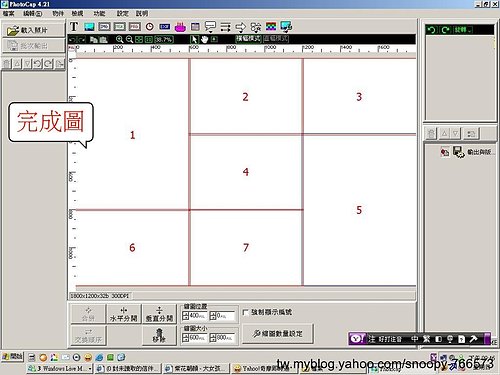Click the 400 position input field
The width and height of the screenshot is (500, 375).
pos(198,316)
